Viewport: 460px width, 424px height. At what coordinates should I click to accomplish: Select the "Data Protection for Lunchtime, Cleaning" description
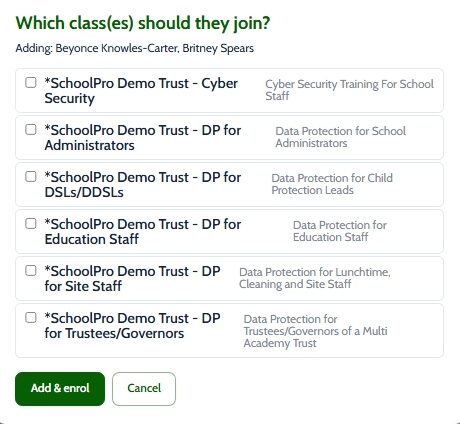(x=315, y=278)
